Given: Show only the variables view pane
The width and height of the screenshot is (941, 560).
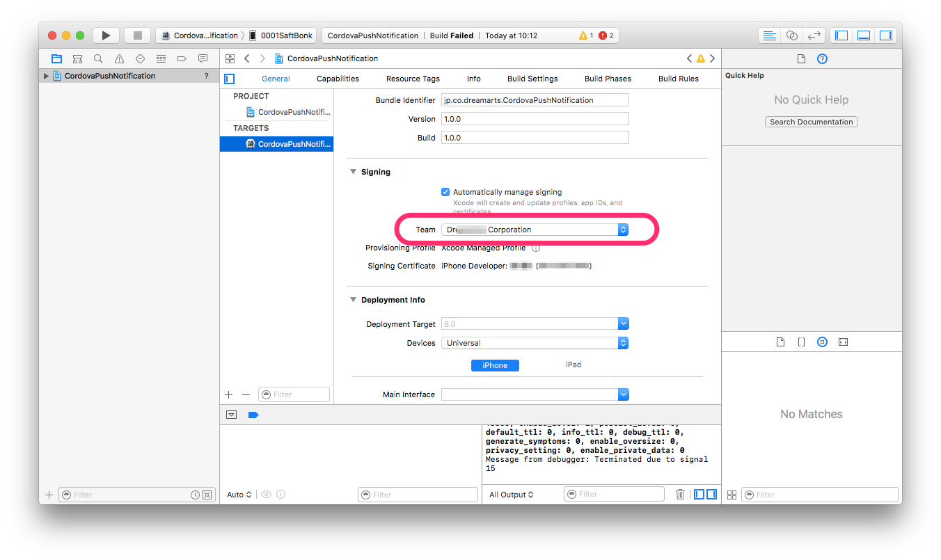Looking at the screenshot, I should tap(699, 495).
